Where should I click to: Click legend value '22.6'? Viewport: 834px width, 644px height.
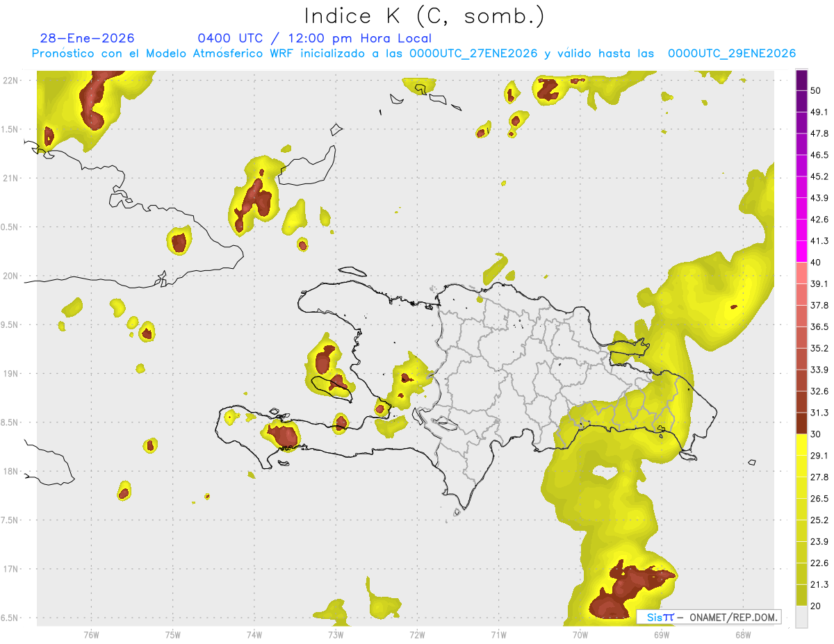click(819, 564)
